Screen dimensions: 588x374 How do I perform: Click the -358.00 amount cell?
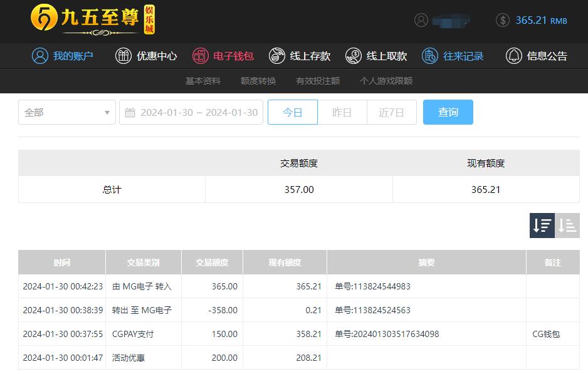(x=223, y=310)
